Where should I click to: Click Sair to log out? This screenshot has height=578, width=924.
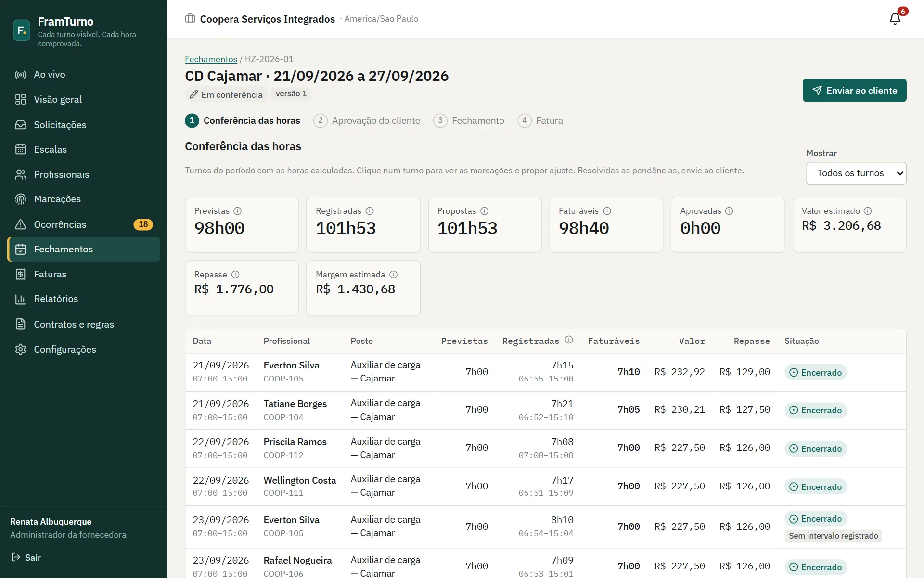pos(26,557)
